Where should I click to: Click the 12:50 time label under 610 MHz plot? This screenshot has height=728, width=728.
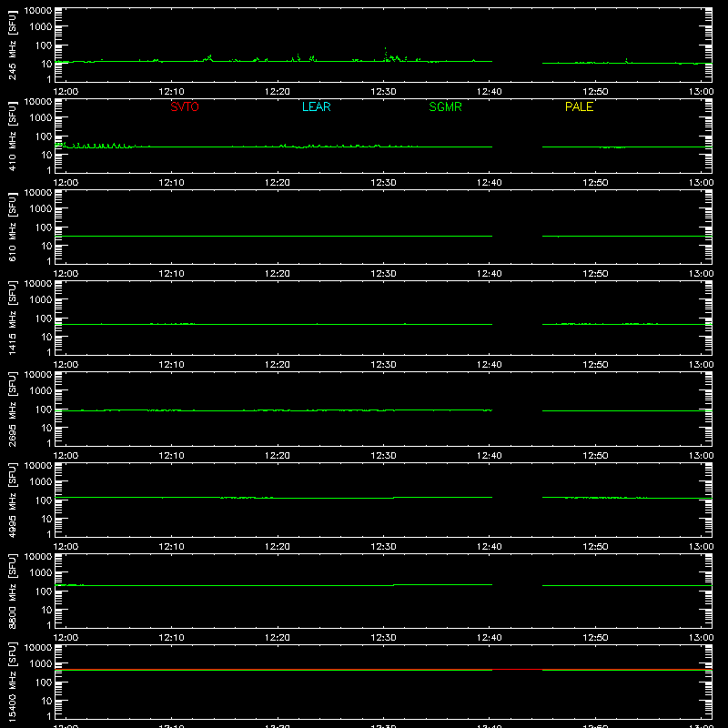pyautogui.click(x=595, y=274)
